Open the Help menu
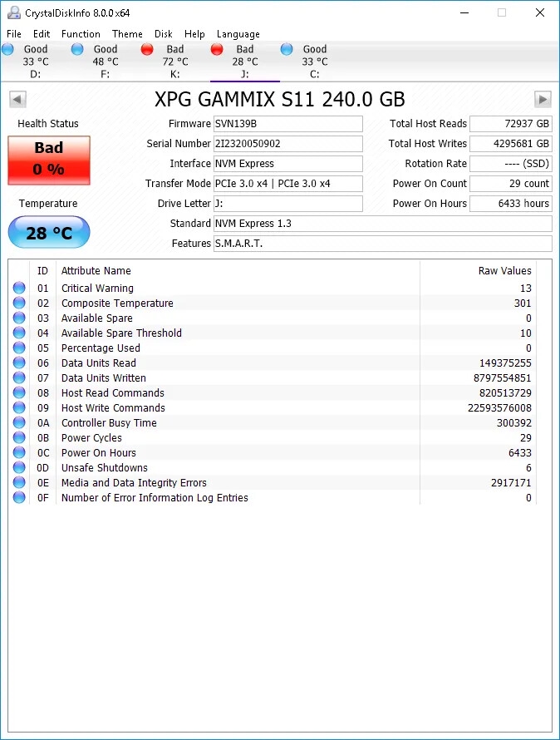This screenshot has width=560, height=740. tap(194, 34)
